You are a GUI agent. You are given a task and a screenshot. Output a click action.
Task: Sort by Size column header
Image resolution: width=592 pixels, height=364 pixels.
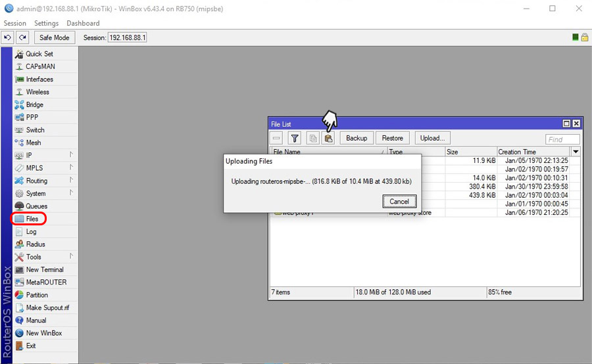471,152
